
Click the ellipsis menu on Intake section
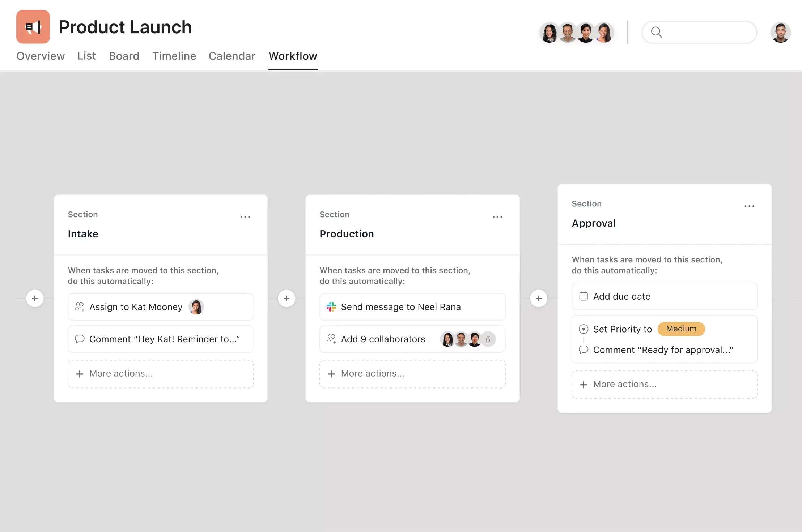click(245, 217)
